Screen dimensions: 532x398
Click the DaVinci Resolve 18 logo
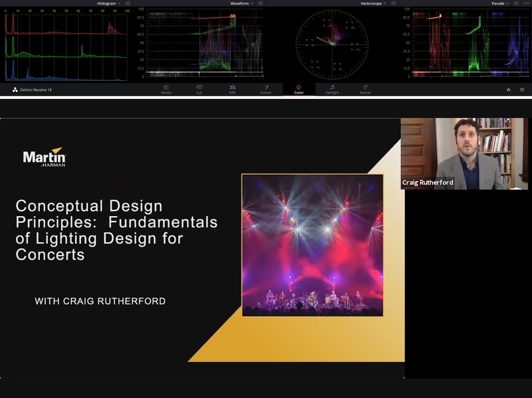coord(15,90)
